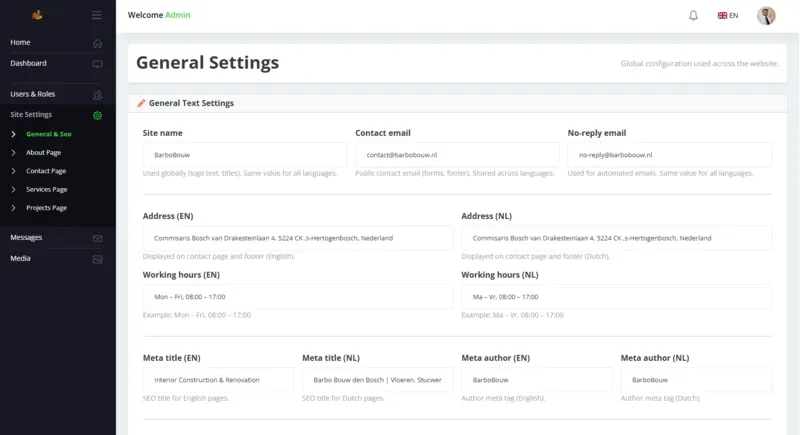Image resolution: width=800 pixels, height=435 pixels.
Task: Expand the General & Seo chevron
Action: tap(13, 134)
